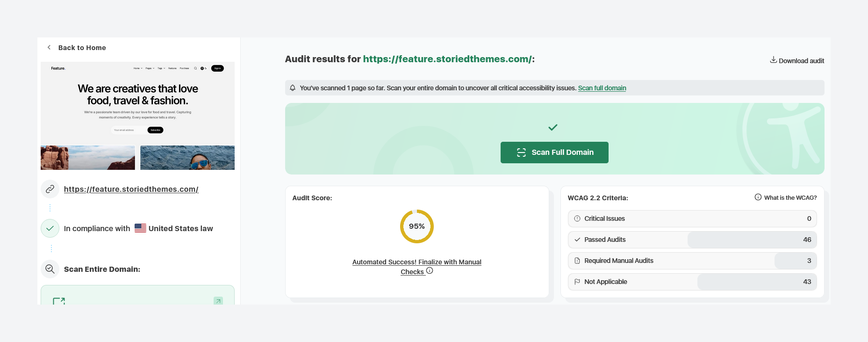
Task: Click info icon beside Manual Checks
Action: (430, 271)
